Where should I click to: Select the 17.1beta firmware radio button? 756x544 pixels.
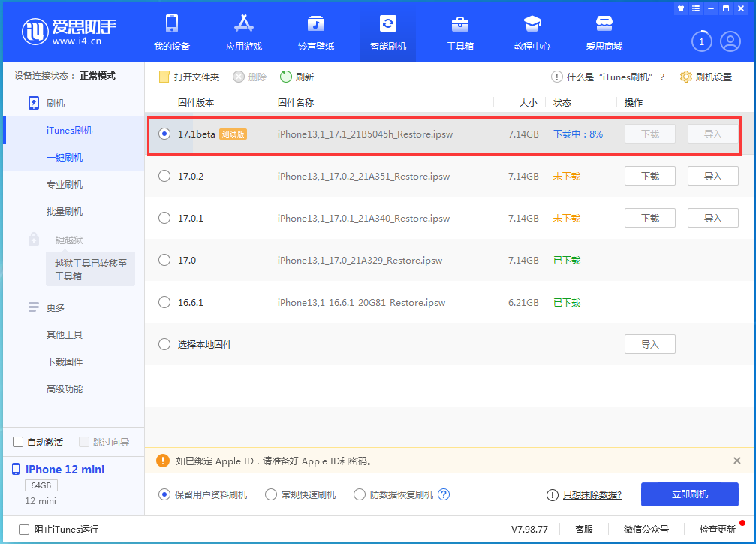[164, 134]
